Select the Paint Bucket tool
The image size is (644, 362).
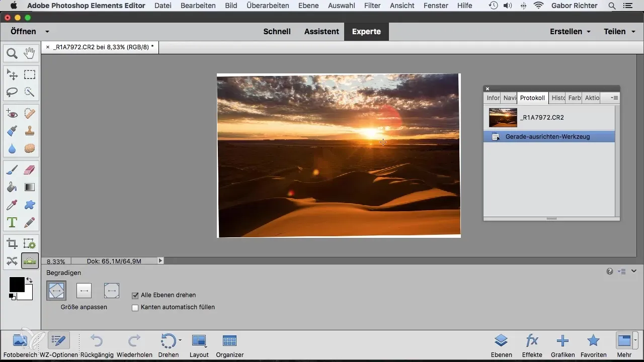[x=12, y=188]
